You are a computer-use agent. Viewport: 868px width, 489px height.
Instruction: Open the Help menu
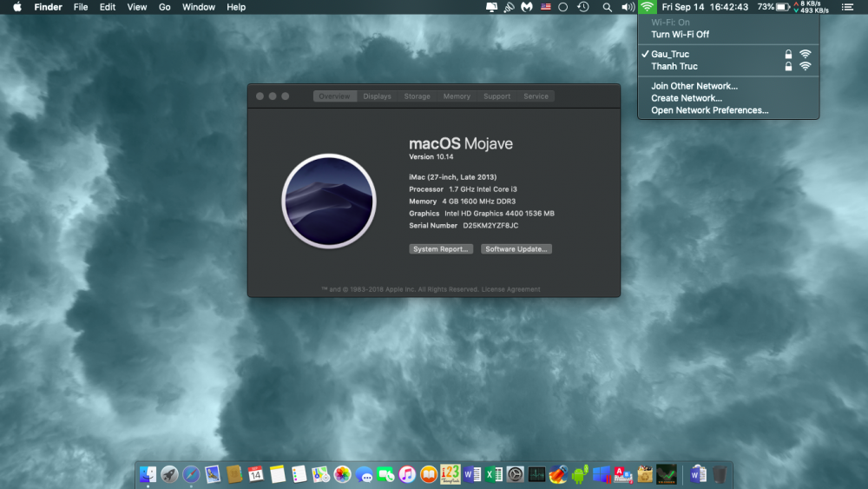pos(236,7)
